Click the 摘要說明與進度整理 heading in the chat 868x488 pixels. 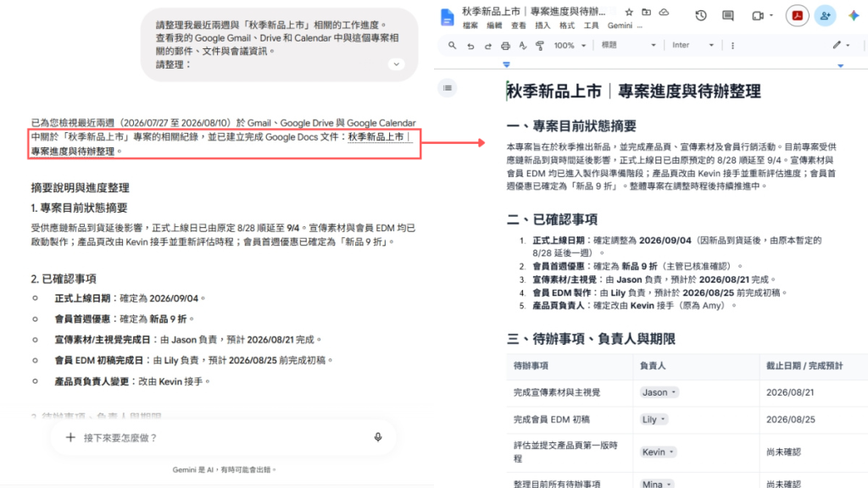click(x=81, y=188)
